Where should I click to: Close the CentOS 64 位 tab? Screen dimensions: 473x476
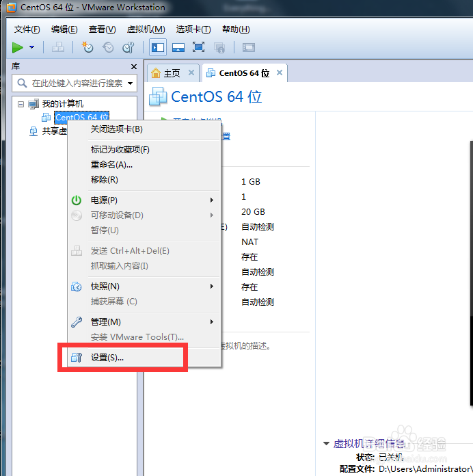[280, 72]
